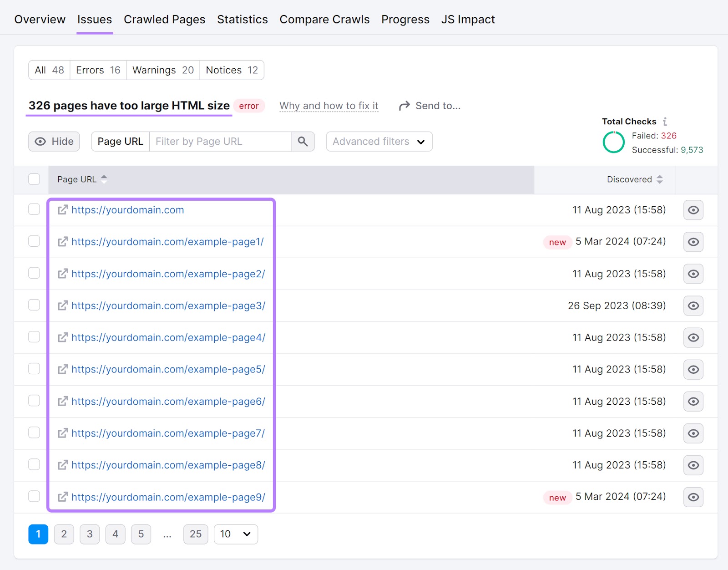Click the eye icon for example-page3 row
The height and width of the screenshot is (570, 728).
693,305
